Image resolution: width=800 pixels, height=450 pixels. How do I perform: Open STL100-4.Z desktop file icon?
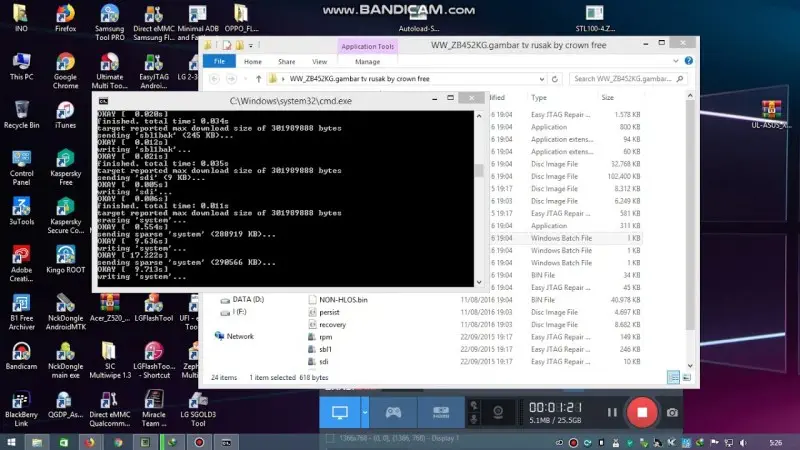595,18
